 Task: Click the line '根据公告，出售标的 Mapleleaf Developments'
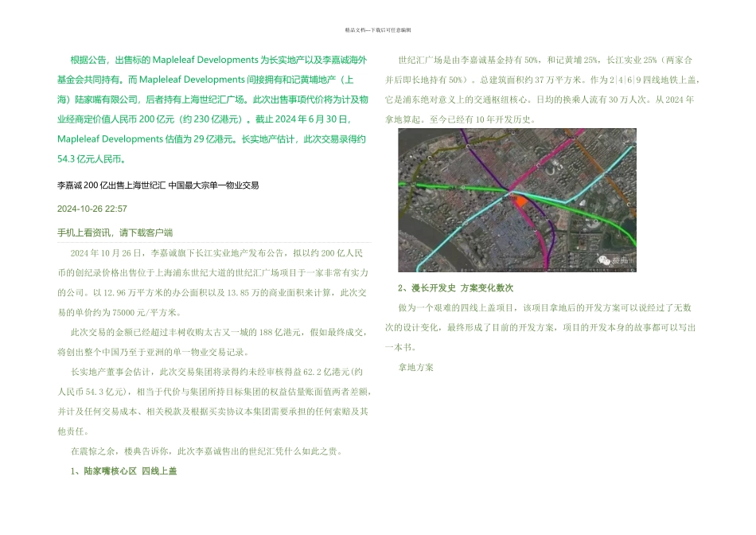pos(218,60)
